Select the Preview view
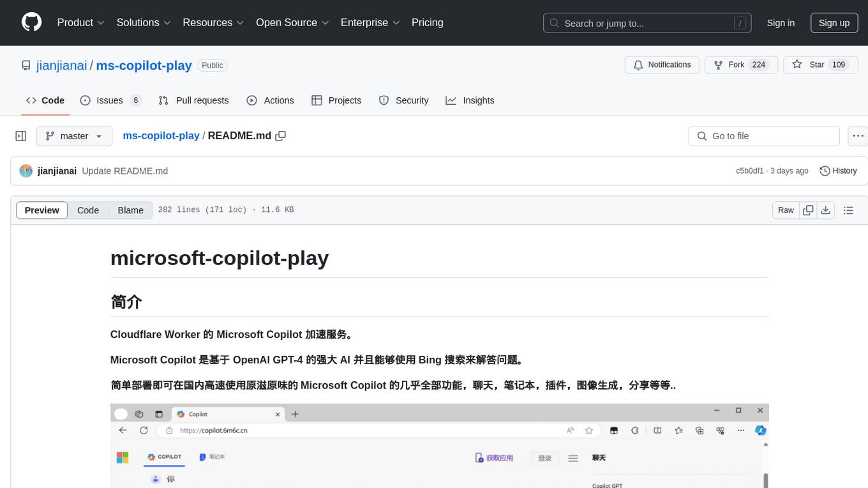 [41, 210]
